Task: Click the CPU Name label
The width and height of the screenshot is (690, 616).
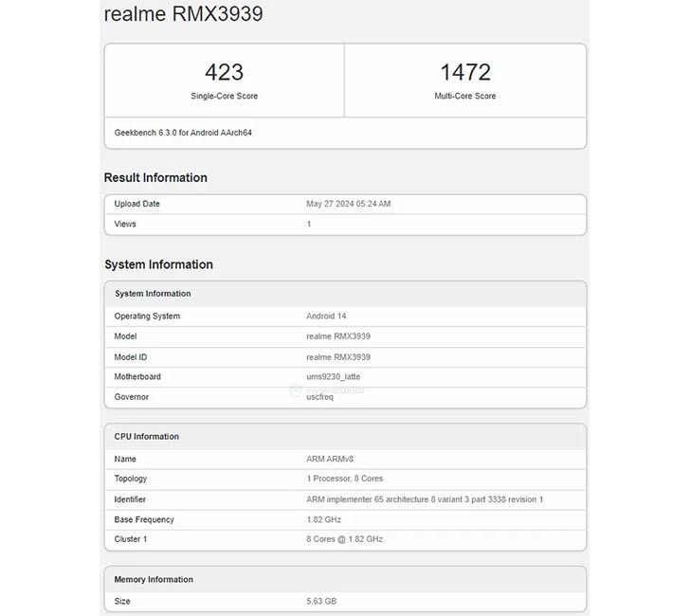Action: pos(125,459)
